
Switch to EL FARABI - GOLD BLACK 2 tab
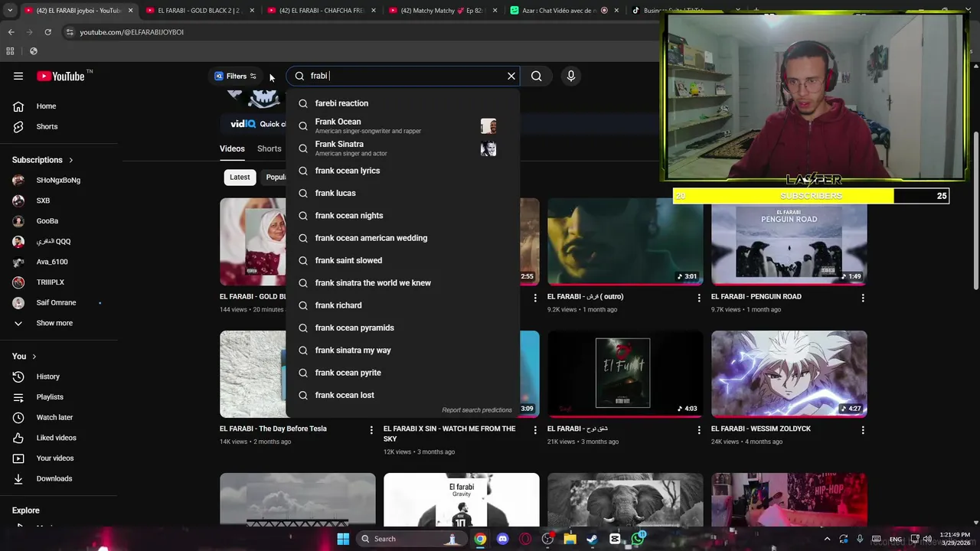199,11
